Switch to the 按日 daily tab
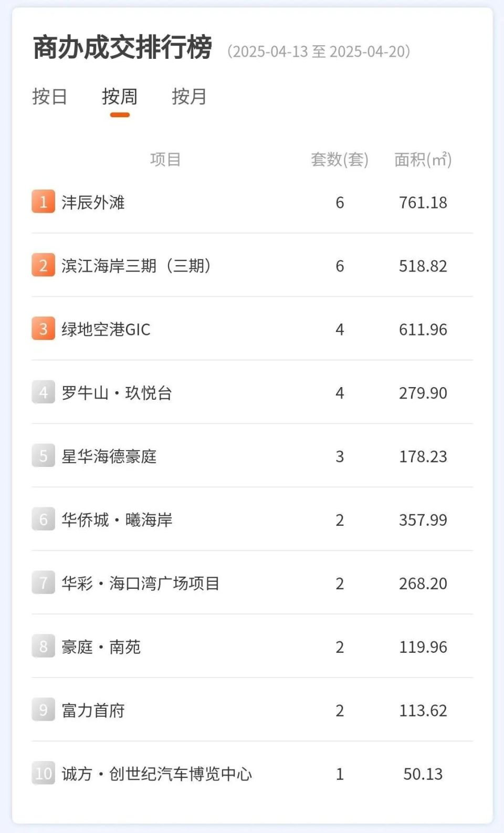This screenshot has height=833, width=504. tap(49, 97)
